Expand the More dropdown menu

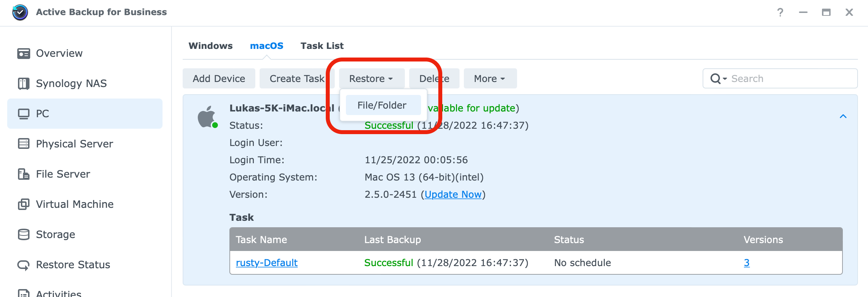tap(490, 78)
